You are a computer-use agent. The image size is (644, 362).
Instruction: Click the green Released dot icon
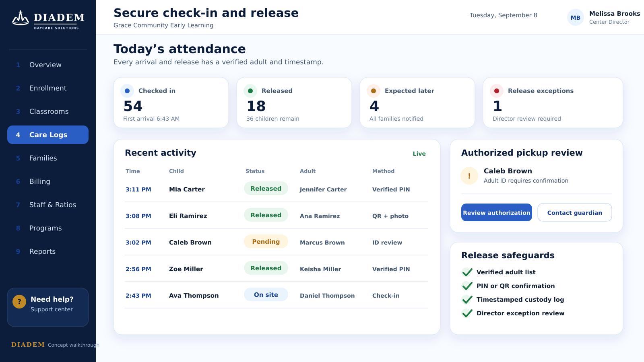click(250, 91)
